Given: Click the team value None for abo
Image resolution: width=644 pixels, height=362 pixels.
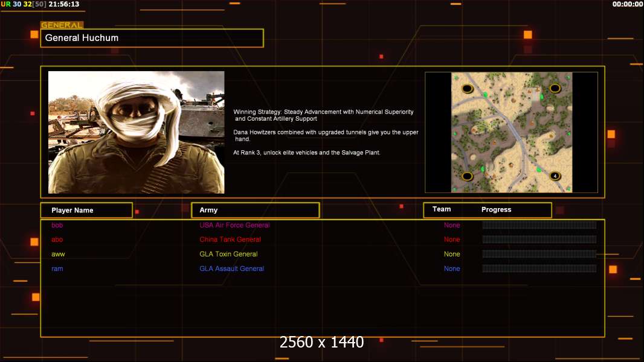Looking at the screenshot, I should coord(452,240).
